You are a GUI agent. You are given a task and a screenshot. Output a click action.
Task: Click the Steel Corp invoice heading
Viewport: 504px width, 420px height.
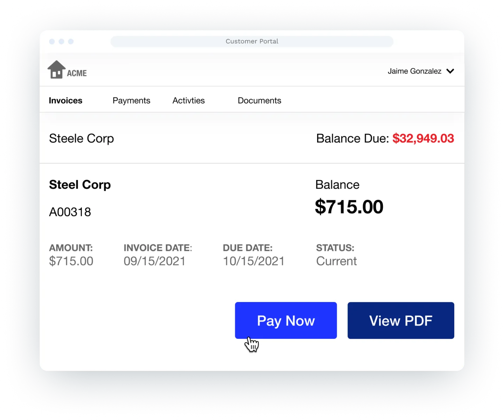(80, 185)
